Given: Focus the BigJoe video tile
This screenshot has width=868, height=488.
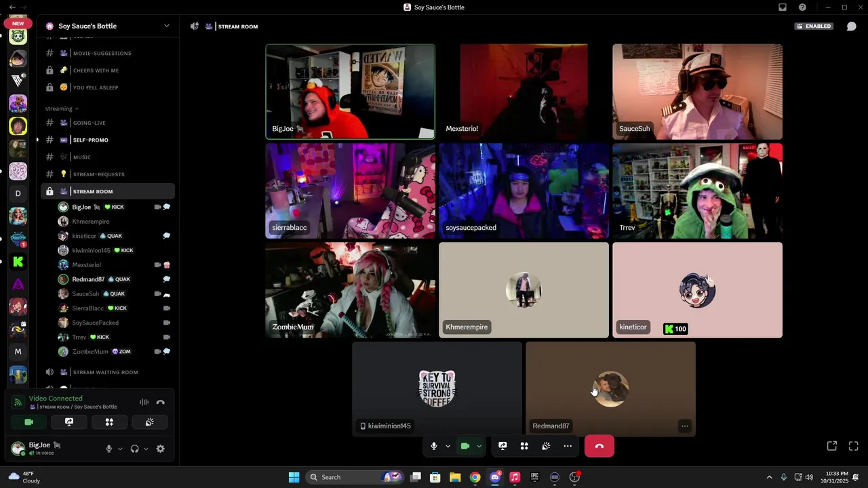Looking at the screenshot, I should pos(350,91).
